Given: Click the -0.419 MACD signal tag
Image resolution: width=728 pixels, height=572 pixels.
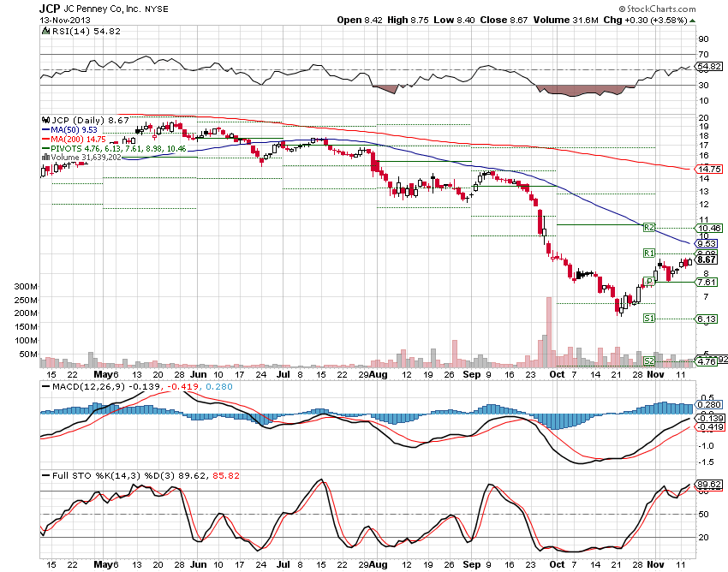Looking at the screenshot, I should [709, 426].
